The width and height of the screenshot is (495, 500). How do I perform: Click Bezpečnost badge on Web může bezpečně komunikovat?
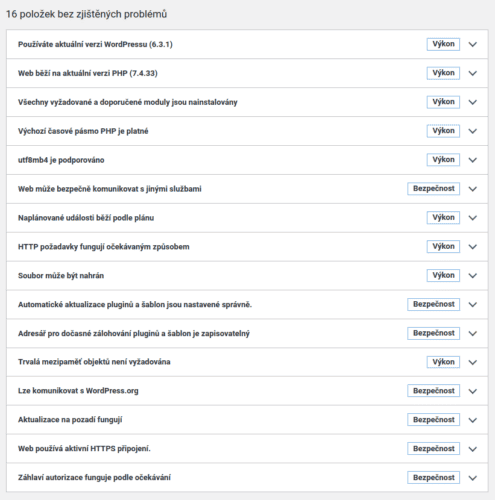pyautogui.click(x=433, y=189)
